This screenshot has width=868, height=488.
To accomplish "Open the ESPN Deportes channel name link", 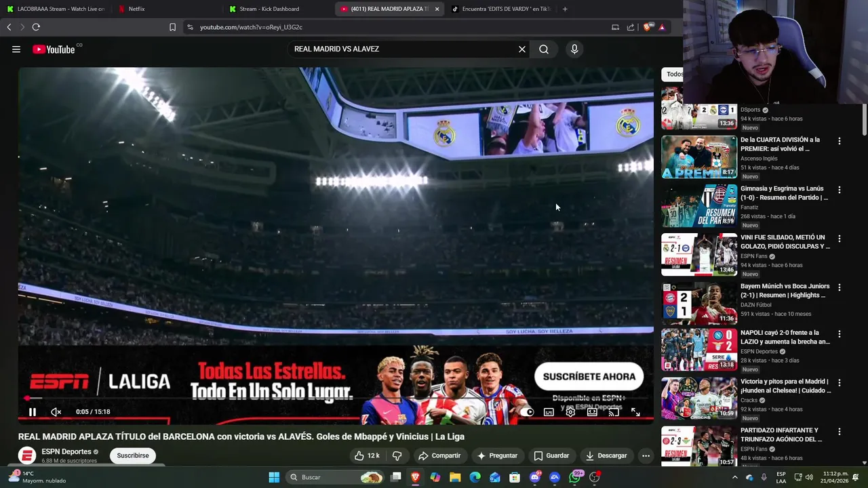I will click(x=66, y=451).
